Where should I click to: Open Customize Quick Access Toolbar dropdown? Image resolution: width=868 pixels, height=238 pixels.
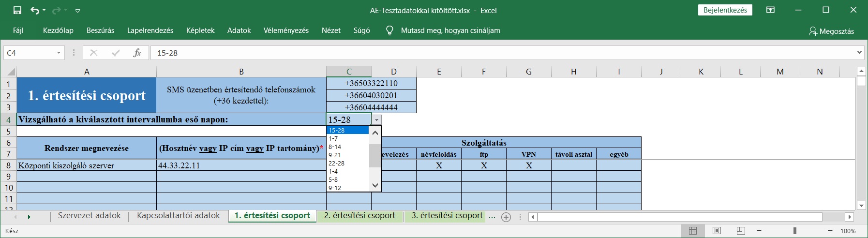pos(78,11)
